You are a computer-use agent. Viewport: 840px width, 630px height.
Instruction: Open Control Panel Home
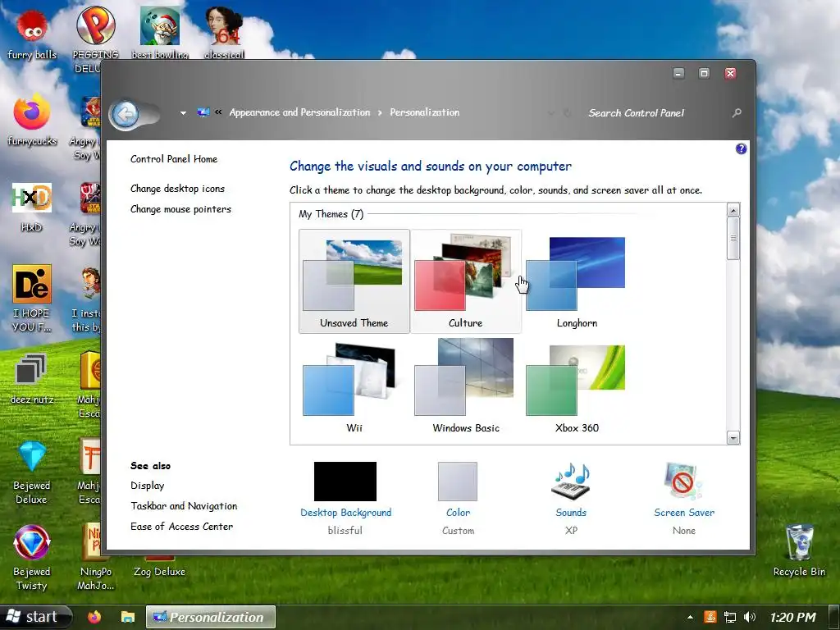tap(174, 159)
